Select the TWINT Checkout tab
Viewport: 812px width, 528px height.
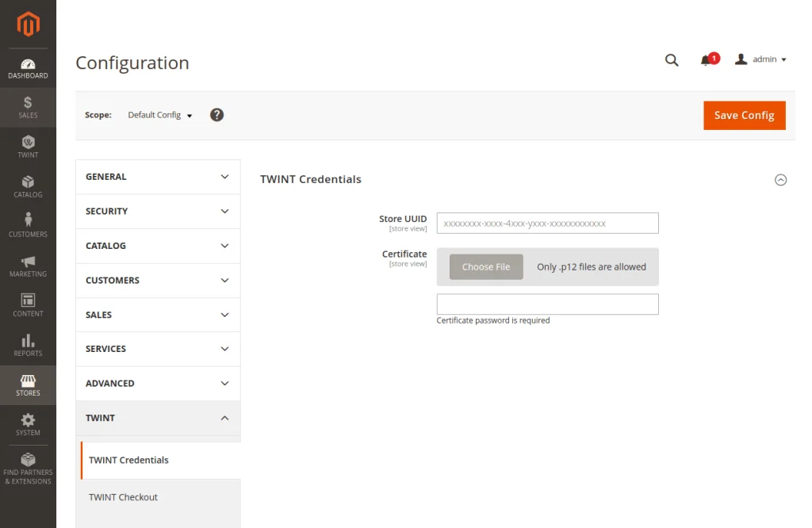(161, 497)
